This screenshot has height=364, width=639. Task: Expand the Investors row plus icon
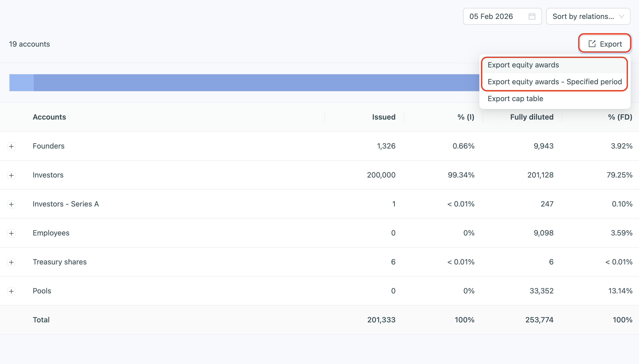(x=11, y=175)
